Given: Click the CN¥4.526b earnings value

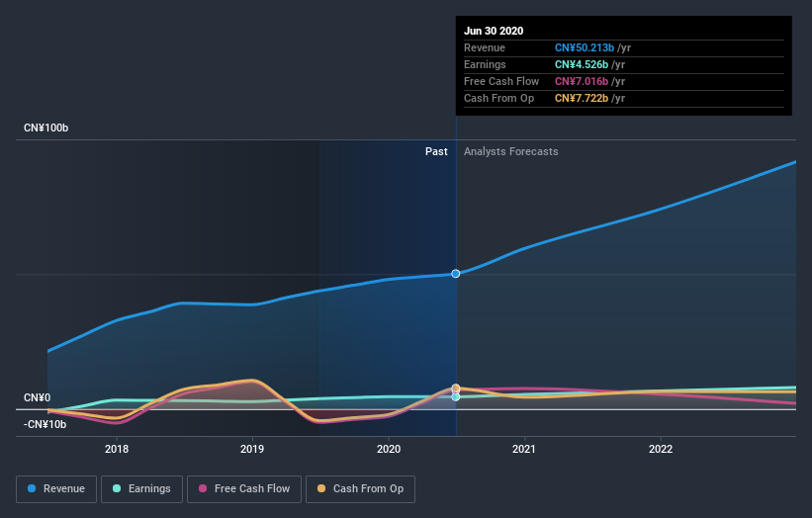Looking at the screenshot, I should (582, 64).
